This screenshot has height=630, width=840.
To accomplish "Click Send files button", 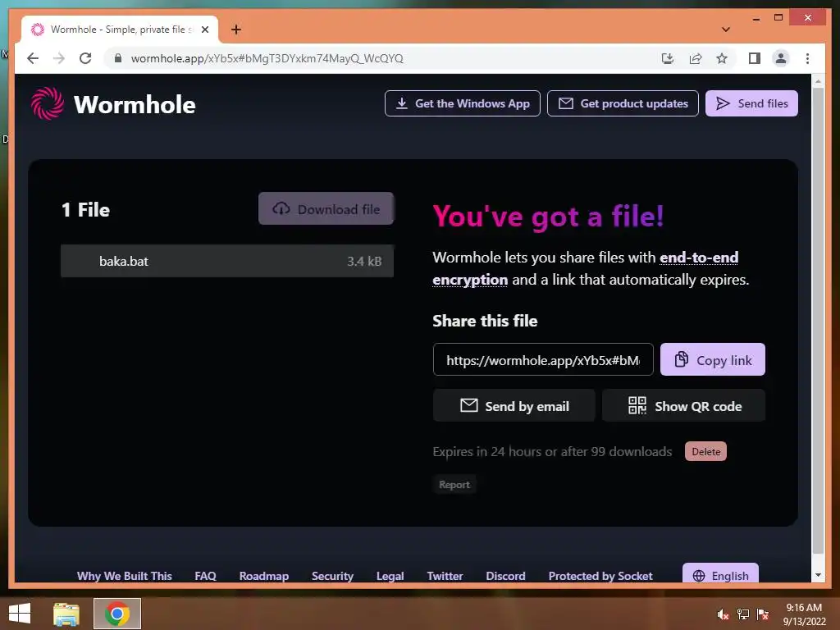I will pos(751,103).
